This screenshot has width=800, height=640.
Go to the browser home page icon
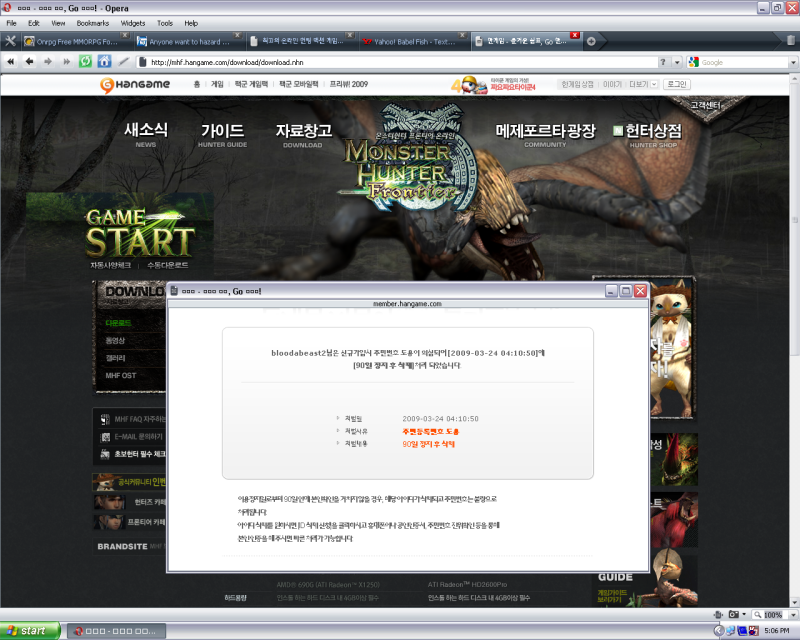(104, 61)
